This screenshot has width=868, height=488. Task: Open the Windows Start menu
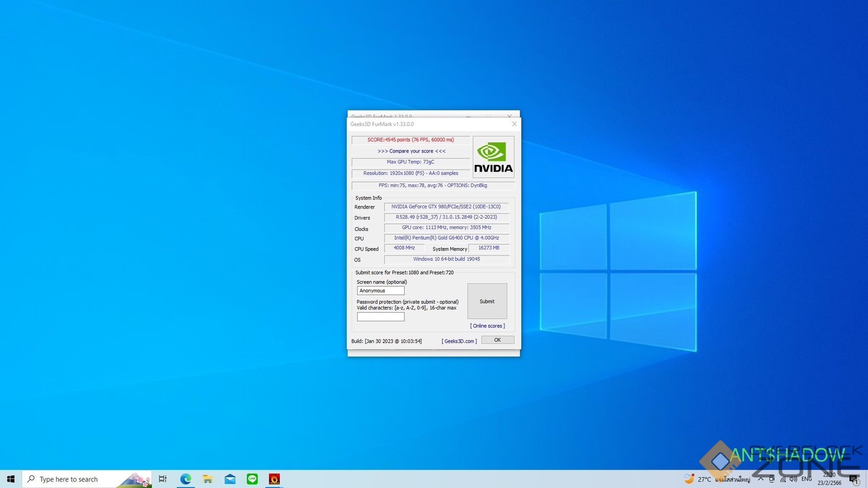(x=11, y=479)
